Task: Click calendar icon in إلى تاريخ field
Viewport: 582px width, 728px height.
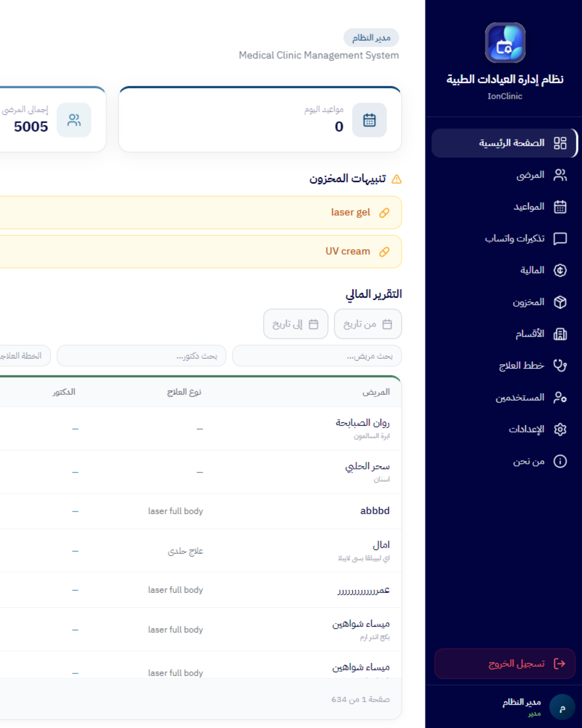Action: 314,324
